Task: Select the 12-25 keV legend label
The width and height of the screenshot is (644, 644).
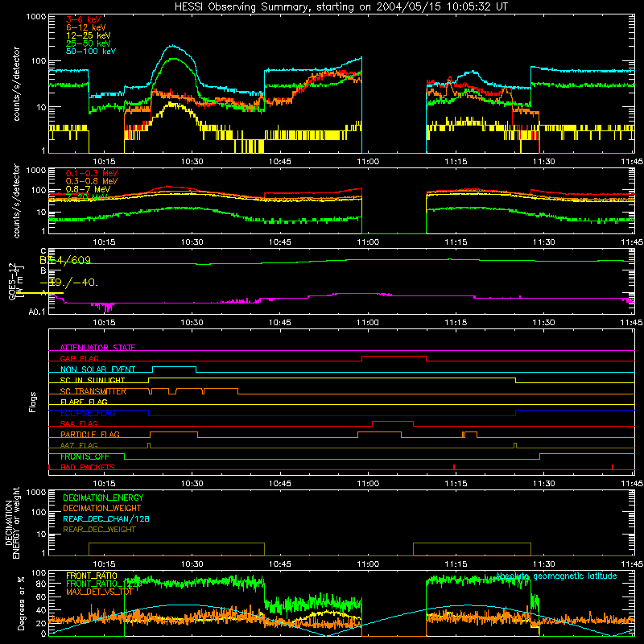Action: [x=89, y=35]
